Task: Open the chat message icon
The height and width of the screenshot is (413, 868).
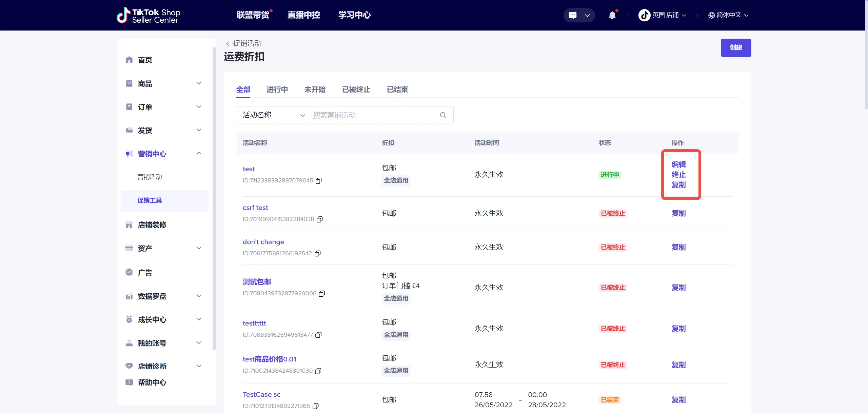Action: pos(573,15)
